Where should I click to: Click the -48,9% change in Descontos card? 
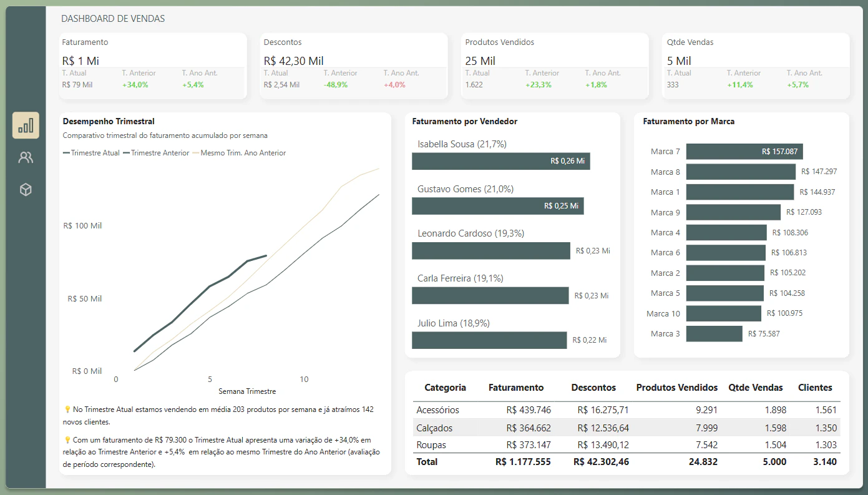click(336, 85)
